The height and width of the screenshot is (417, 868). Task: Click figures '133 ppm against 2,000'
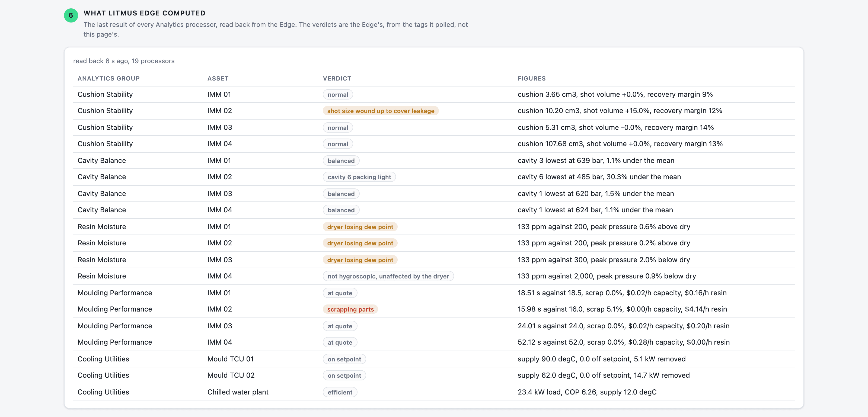coord(555,276)
